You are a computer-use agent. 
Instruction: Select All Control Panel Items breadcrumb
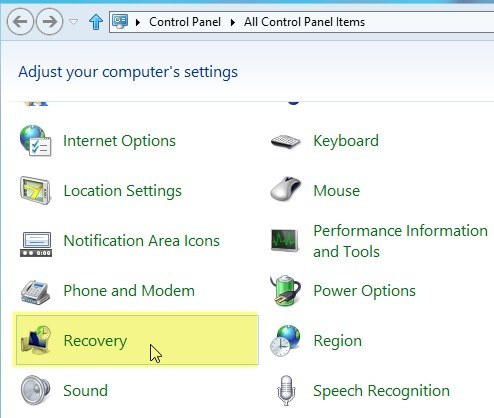(304, 22)
